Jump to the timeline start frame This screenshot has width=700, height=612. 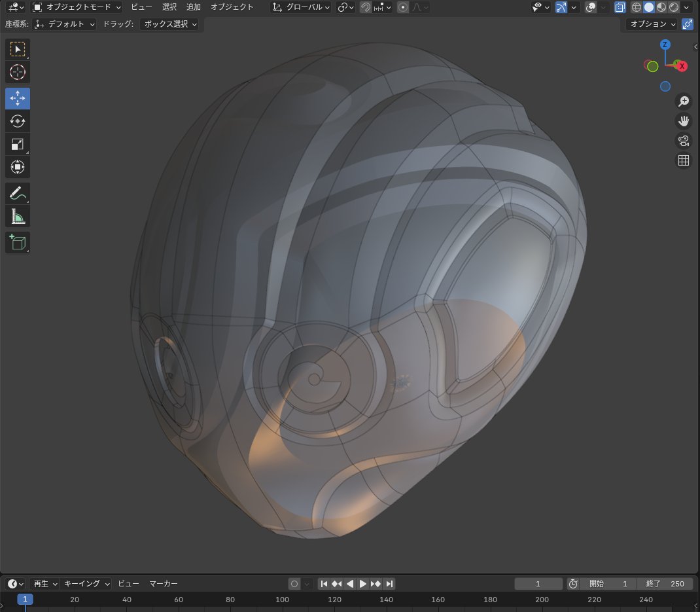coord(324,583)
